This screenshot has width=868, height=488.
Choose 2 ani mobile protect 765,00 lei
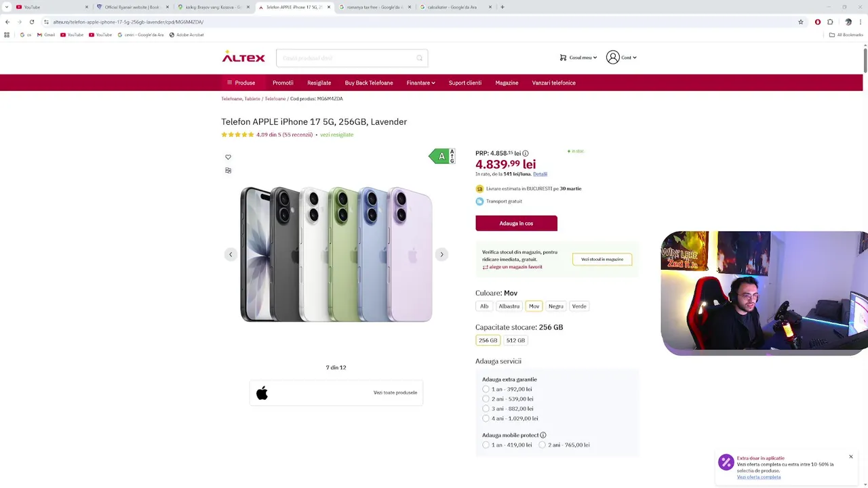(542, 445)
